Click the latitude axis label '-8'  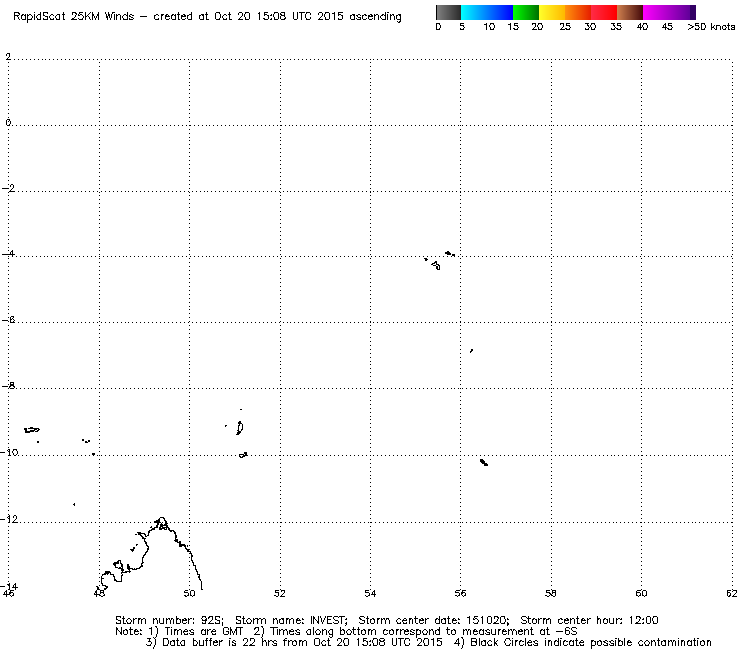click(x=8, y=386)
